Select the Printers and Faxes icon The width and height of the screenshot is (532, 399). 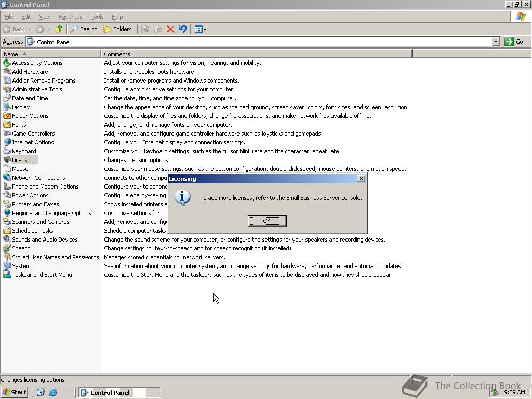tap(7, 204)
